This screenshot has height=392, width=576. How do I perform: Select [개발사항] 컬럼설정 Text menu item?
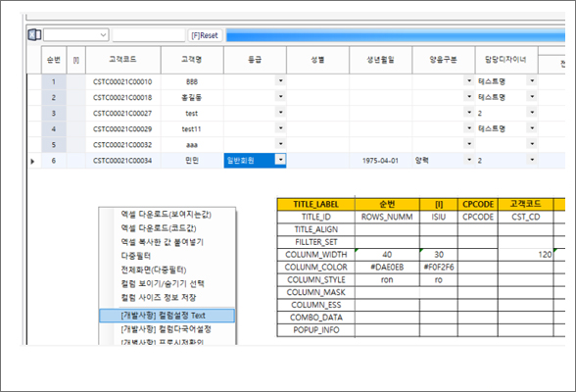tap(167, 316)
